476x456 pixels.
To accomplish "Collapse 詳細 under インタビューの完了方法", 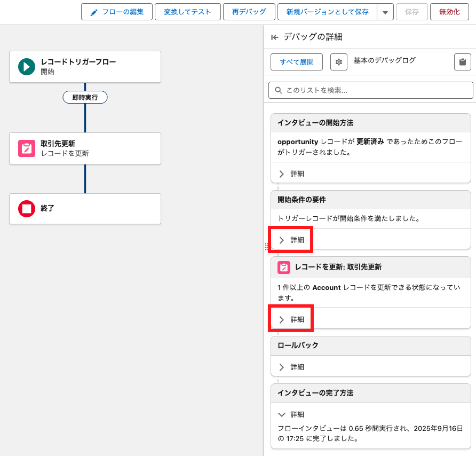I will (291, 414).
